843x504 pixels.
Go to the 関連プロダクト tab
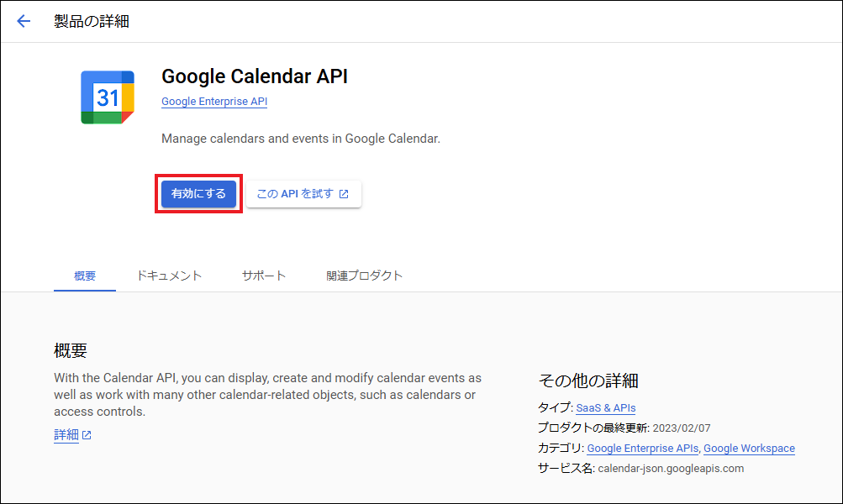point(364,276)
